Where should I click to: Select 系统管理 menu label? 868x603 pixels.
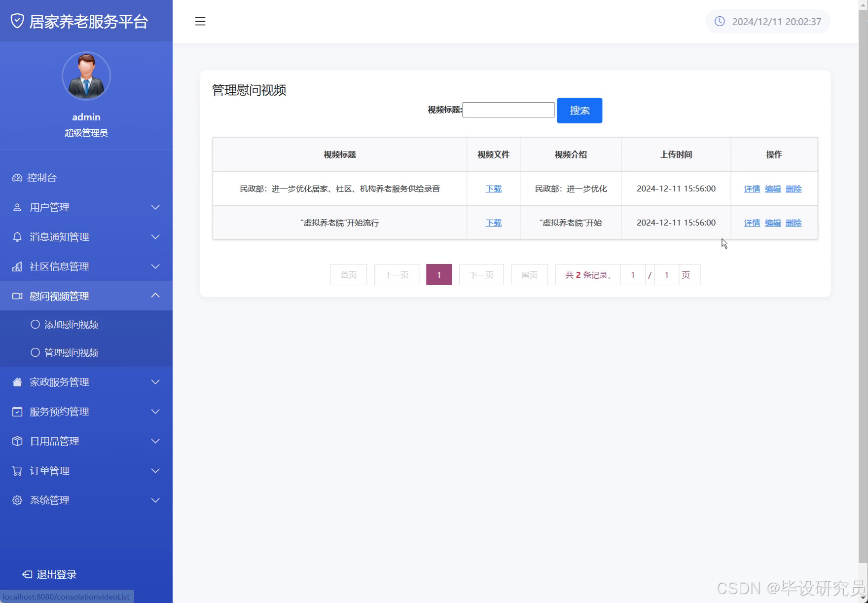coord(49,500)
